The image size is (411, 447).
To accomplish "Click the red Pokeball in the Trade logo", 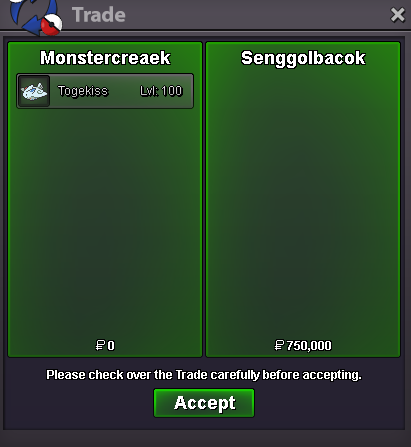I will [51, 25].
